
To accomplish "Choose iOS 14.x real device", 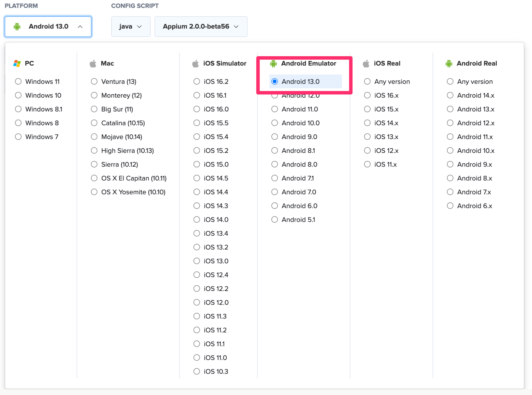I will tap(381, 123).
